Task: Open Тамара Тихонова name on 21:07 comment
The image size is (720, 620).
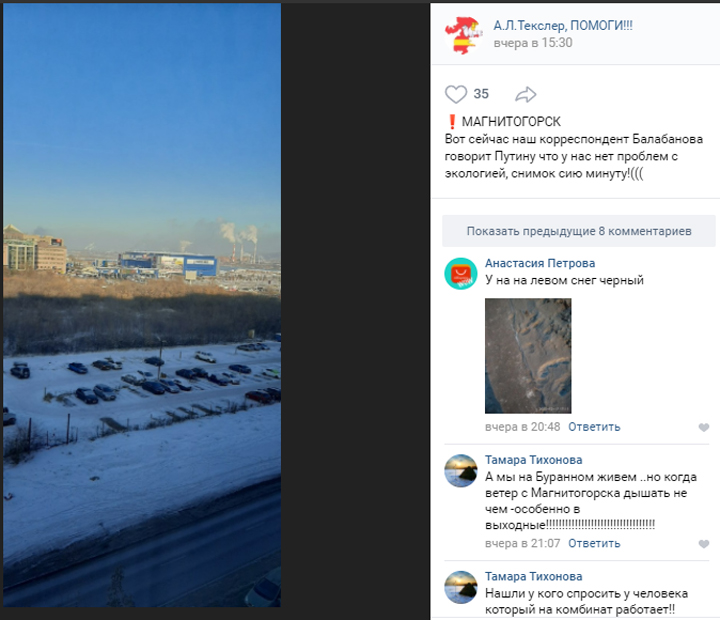Action: coord(534,460)
